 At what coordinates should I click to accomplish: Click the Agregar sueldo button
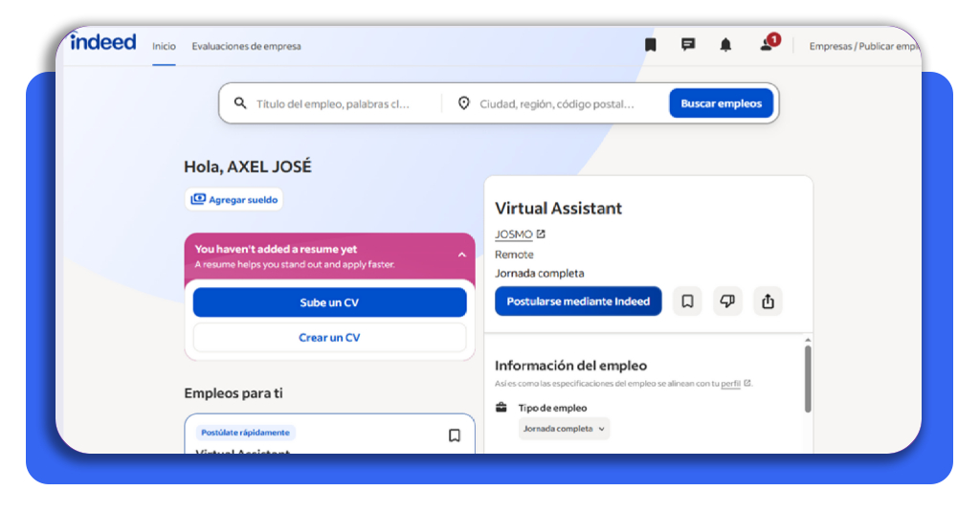(x=234, y=199)
